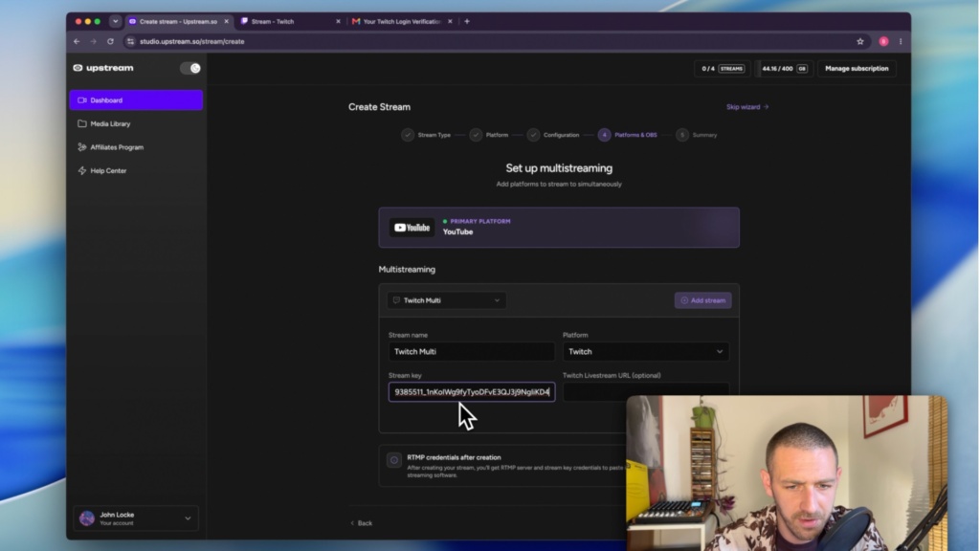Reload the page
Image resolution: width=980 pixels, height=551 pixels.
111,41
